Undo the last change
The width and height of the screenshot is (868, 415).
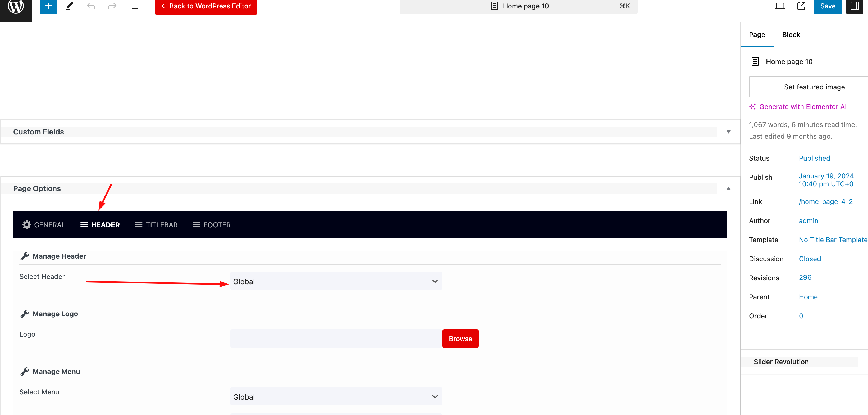pyautogui.click(x=91, y=6)
